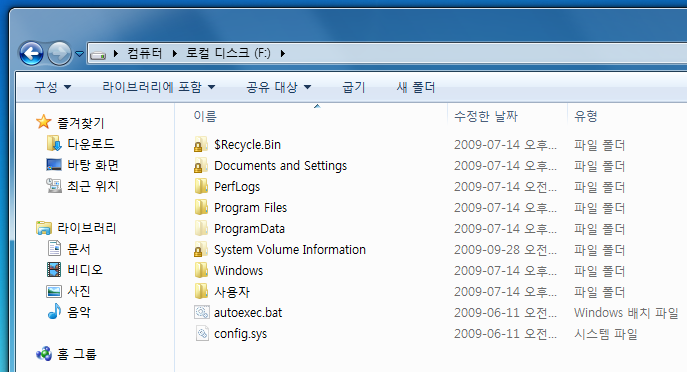Click the 2009-09-28 date of System Volume Information

point(505,250)
